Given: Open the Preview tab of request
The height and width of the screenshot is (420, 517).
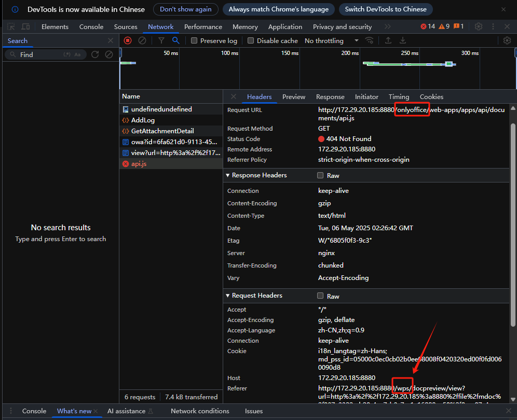Looking at the screenshot, I should 294,96.
